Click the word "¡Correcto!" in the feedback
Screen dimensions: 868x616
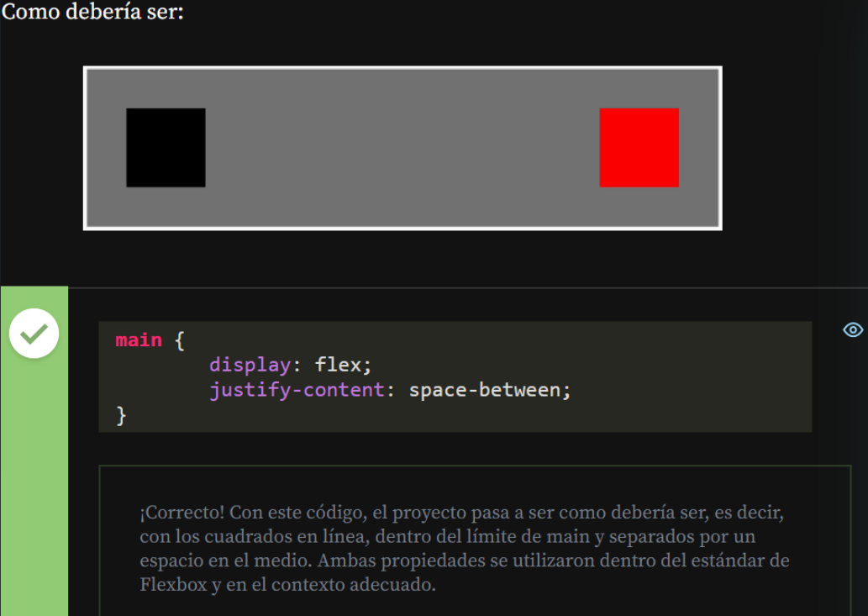181,512
